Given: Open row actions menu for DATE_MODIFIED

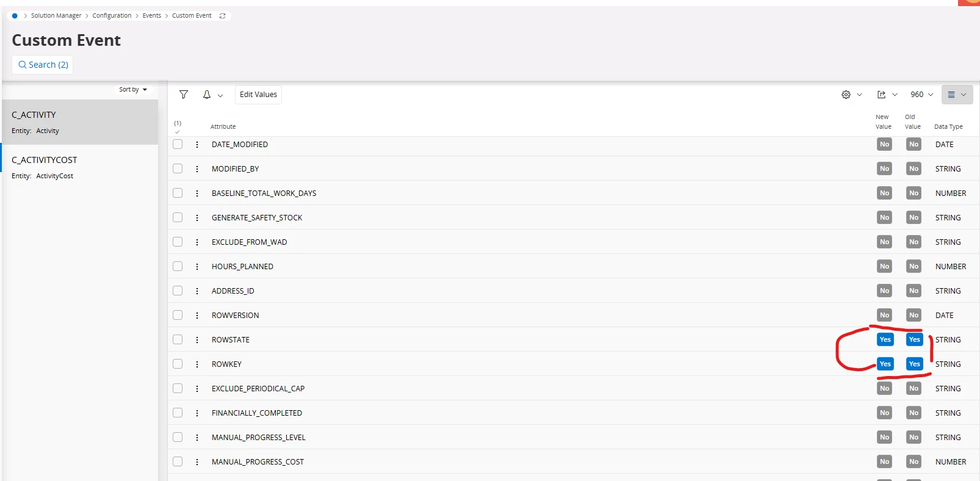Looking at the screenshot, I should pyautogui.click(x=197, y=145).
